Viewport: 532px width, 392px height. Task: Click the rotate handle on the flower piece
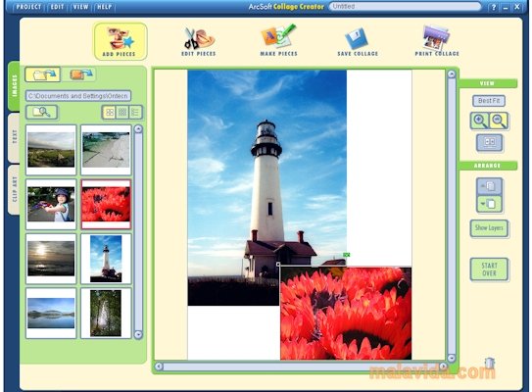point(346,255)
